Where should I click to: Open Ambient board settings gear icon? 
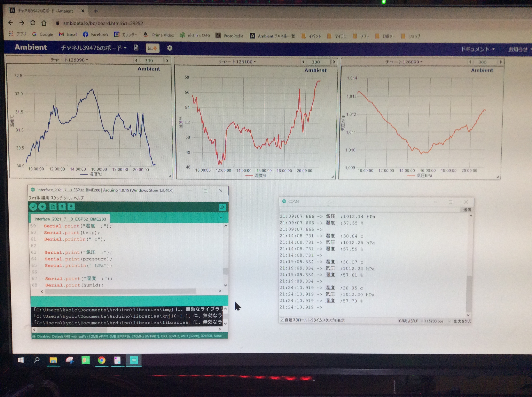[170, 48]
